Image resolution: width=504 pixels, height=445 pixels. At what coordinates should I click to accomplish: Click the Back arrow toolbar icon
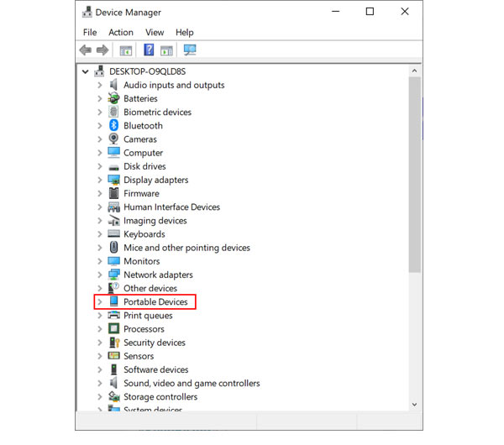(86, 51)
